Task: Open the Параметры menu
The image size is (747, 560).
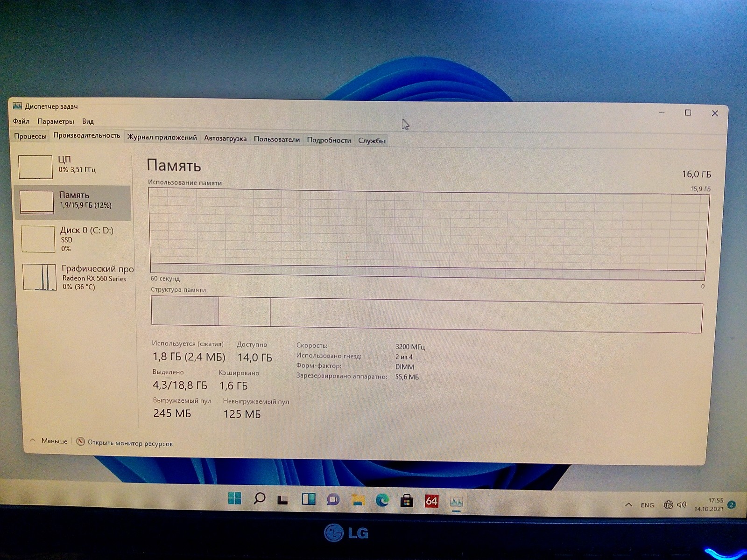Action: 56,121
